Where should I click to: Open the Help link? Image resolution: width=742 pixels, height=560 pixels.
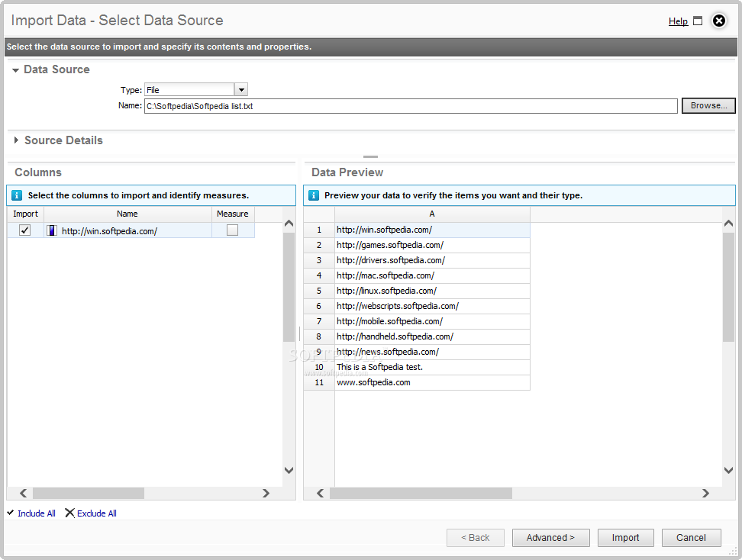click(x=678, y=21)
